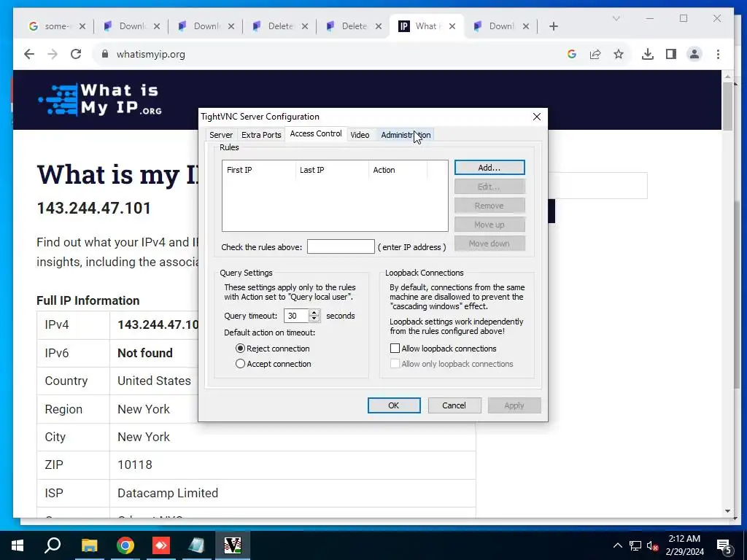747x560 pixels.
Task: Click the browser page vertical scrollbar
Action: coord(727,106)
